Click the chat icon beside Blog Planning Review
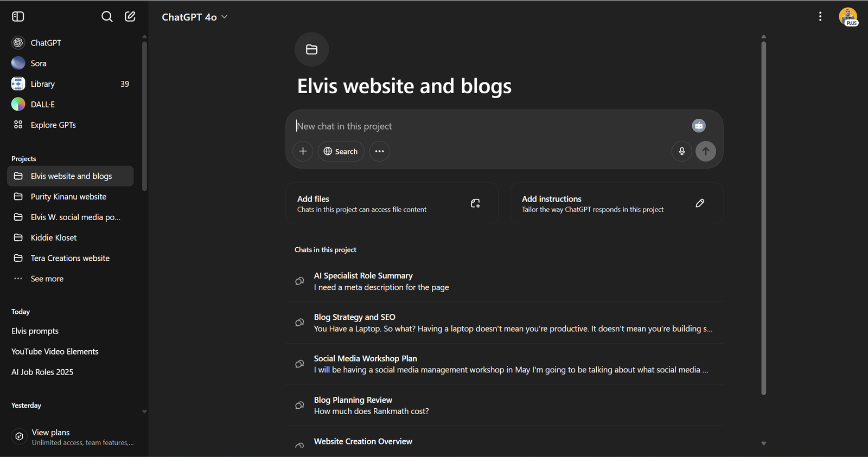 pyautogui.click(x=299, y=405)
